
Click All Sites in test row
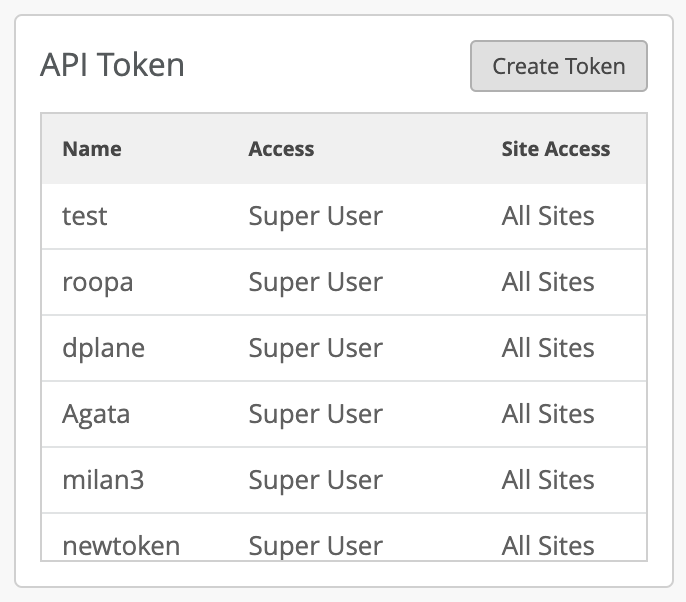coord(548,216)
